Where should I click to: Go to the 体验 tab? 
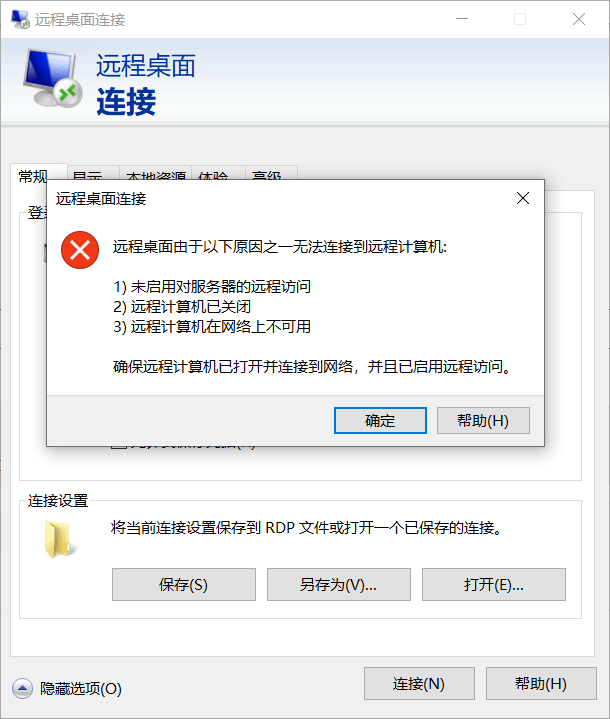[219, 173]
